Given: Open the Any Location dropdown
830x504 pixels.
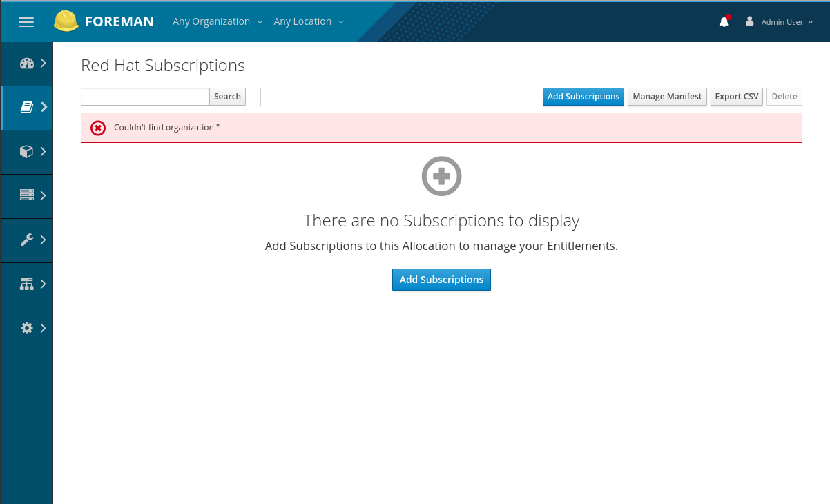Looking at the screenshot, I should click(x=309, y=21).
